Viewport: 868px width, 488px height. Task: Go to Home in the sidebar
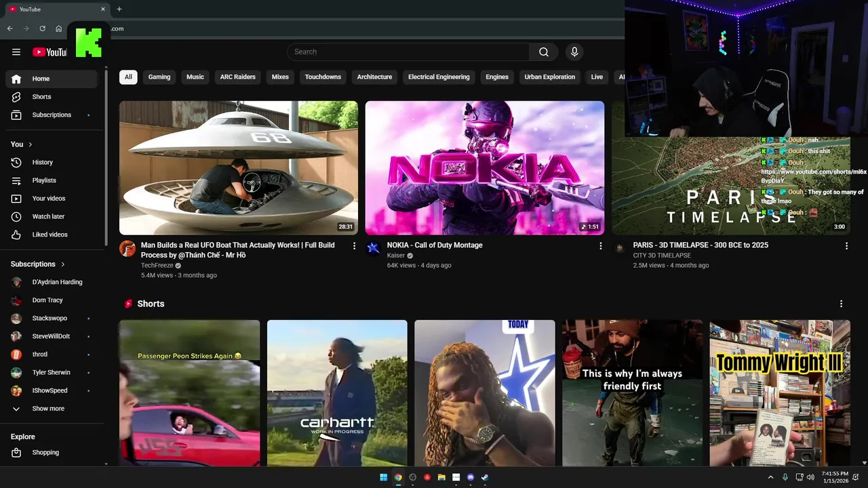52,79
